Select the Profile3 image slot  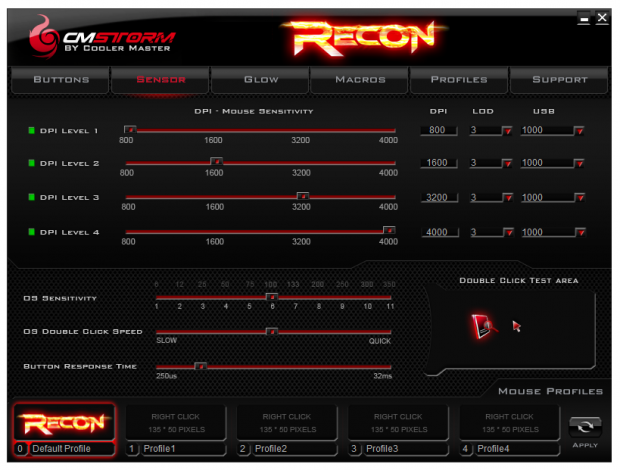click(x=398, y=423)
